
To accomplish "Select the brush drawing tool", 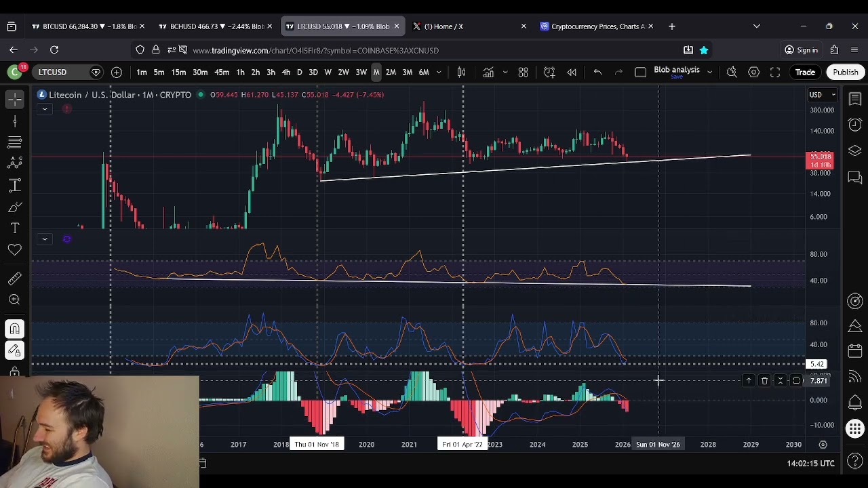I will (x=14, y=207).
